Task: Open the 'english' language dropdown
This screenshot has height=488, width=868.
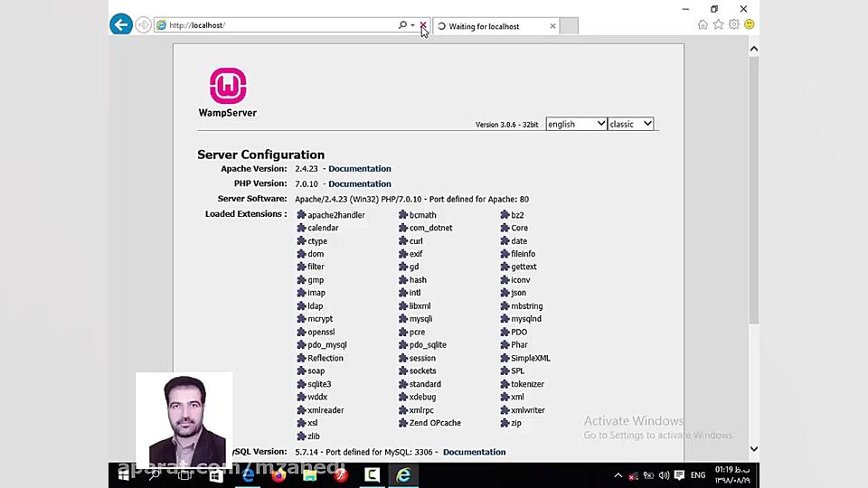Action: [x=576, y=124]
